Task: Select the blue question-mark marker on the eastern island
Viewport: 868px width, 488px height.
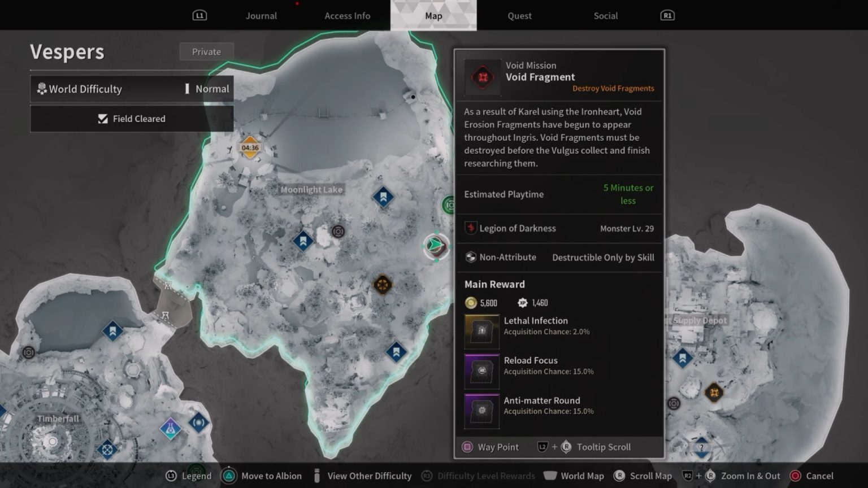Action: [701, 447]
